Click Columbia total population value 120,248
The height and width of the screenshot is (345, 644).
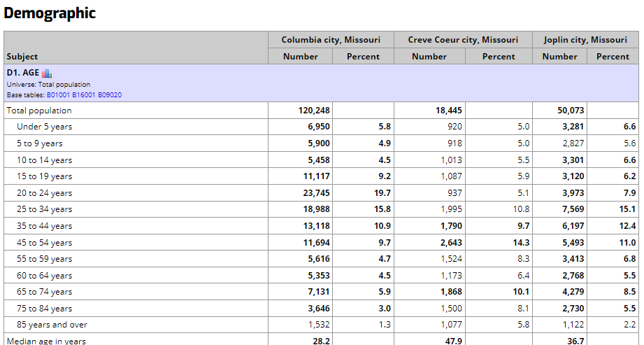[313, 111]
